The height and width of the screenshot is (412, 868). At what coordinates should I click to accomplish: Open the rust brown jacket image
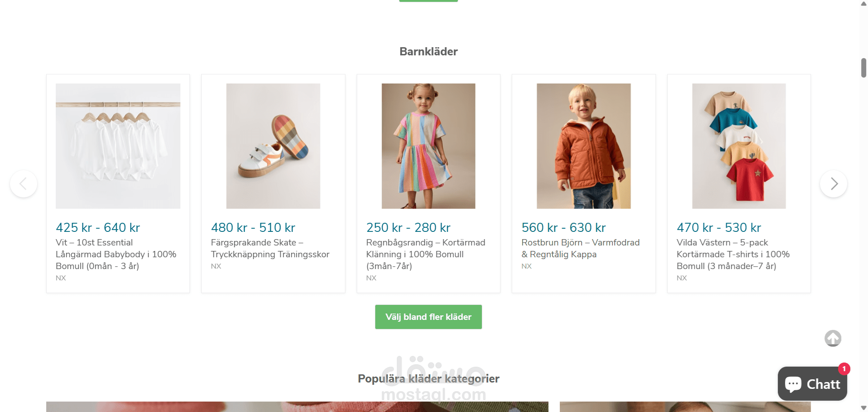[584, 146]
